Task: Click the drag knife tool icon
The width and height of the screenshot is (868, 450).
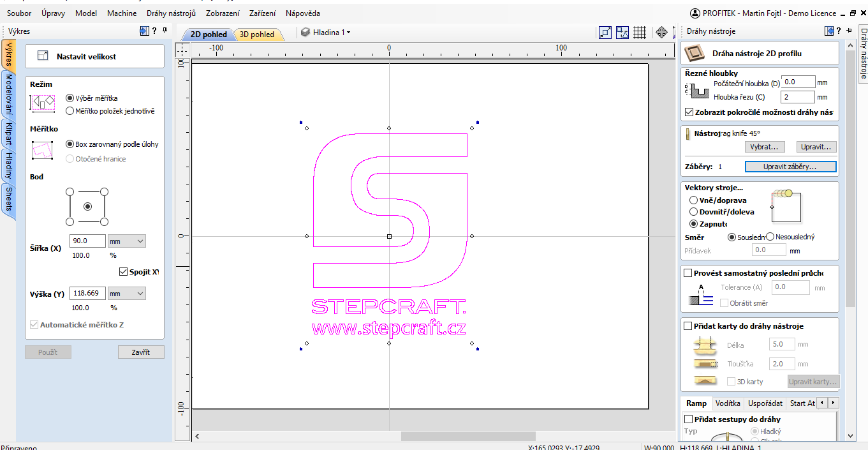Action: [x=688, y=134]
